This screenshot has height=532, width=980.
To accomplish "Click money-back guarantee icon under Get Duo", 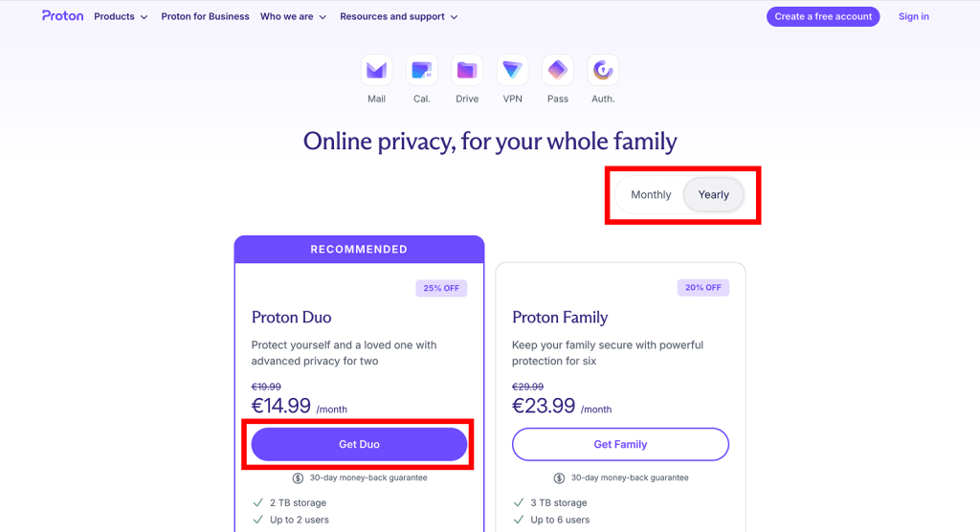I will (x=299, y=478).
